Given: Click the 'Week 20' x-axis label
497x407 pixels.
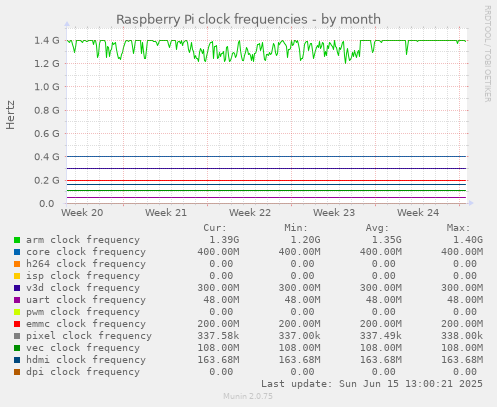Looking at the screenshot, I should 82,213.
